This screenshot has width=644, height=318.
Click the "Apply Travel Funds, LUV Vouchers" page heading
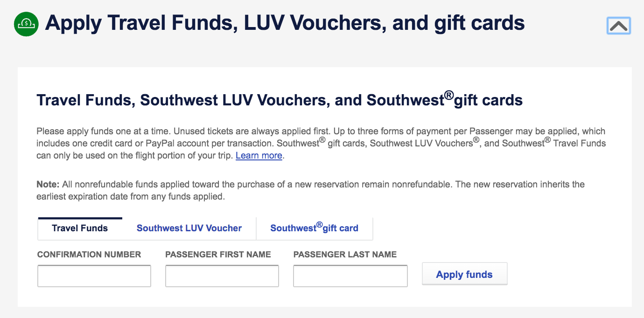tap(285, 23)
